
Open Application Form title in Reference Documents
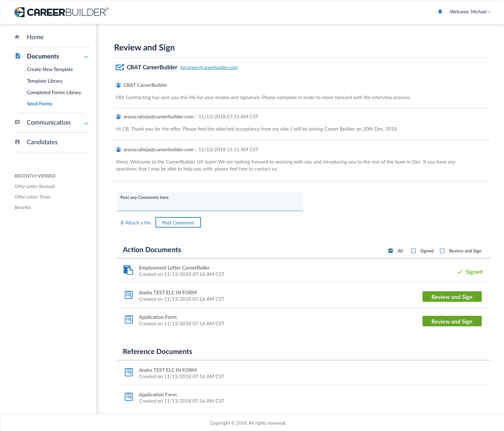(158, 395)
